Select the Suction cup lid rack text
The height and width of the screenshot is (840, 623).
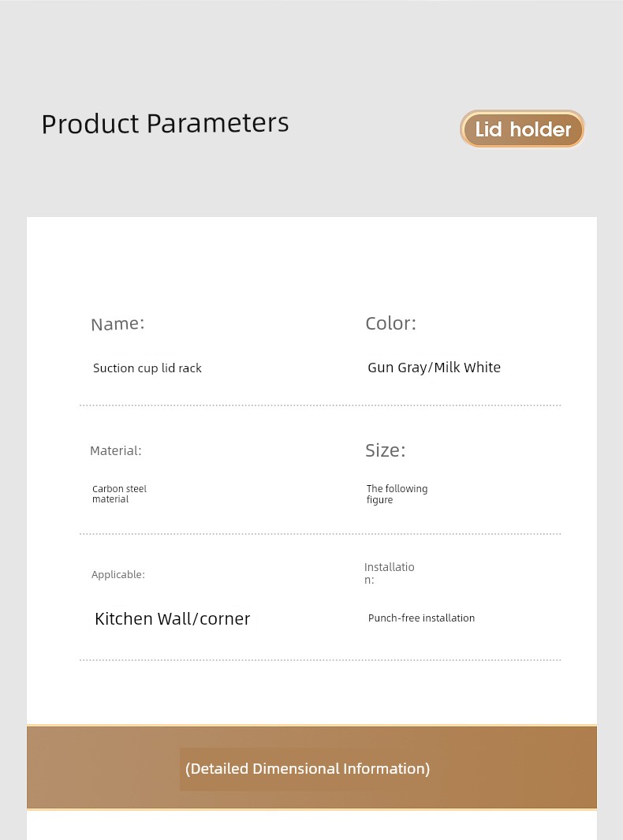pyautogui.click(x=147, y=368)
